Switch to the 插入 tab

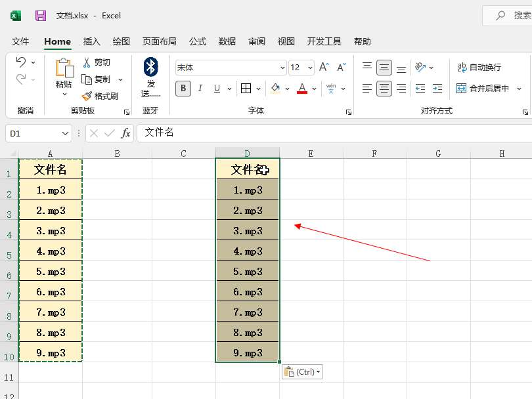[x=91, y=42]
